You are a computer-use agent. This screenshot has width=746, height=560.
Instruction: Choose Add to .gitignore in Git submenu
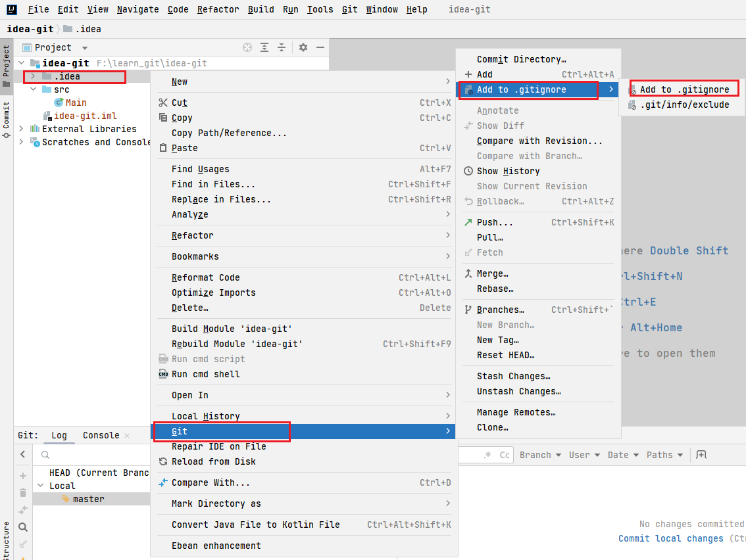(x=539, y=89)
